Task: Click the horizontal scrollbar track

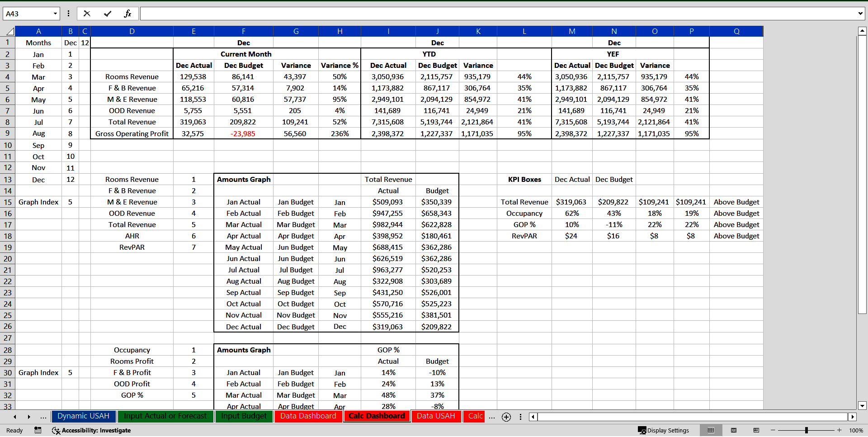Action: (693, 417)
